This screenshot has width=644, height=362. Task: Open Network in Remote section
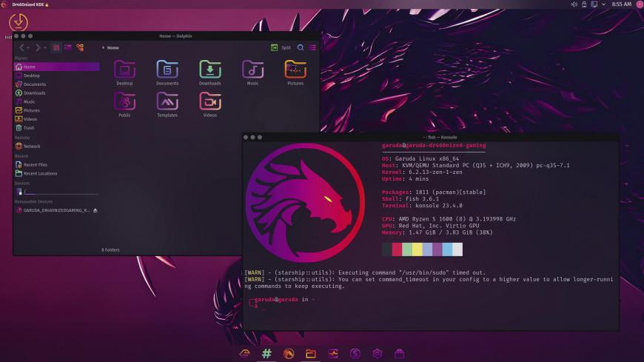coord(57,147)
